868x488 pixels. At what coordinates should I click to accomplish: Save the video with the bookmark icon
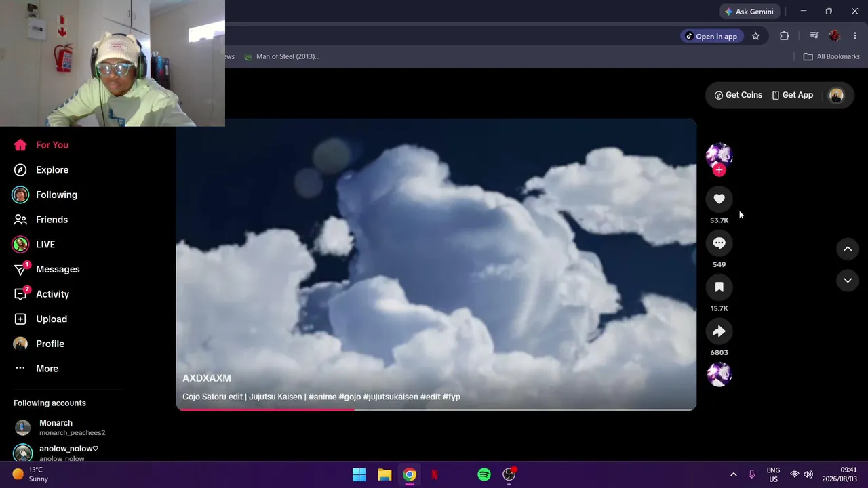(719, 287)
